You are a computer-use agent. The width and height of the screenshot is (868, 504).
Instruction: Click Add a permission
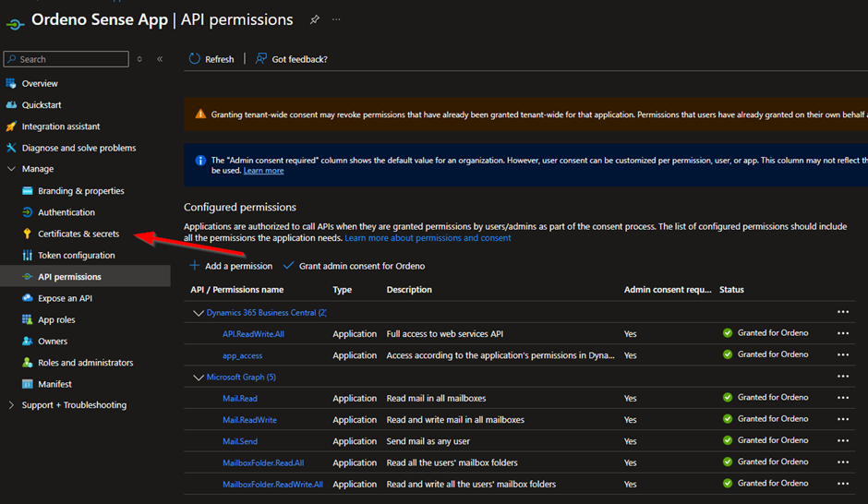(238, 266)
